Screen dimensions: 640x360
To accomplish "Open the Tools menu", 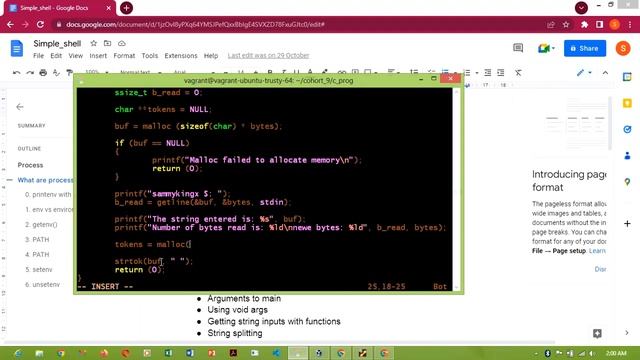I will pos(149,56).
